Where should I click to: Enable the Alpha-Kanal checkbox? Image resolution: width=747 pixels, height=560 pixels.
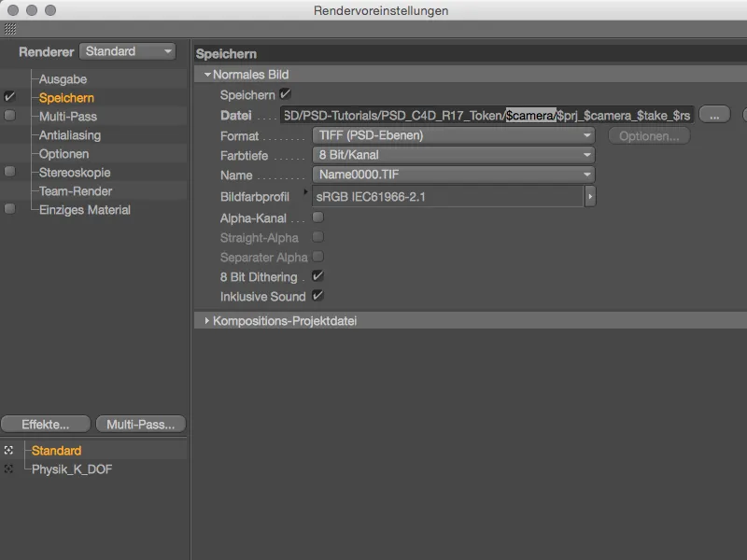(317, 217)
